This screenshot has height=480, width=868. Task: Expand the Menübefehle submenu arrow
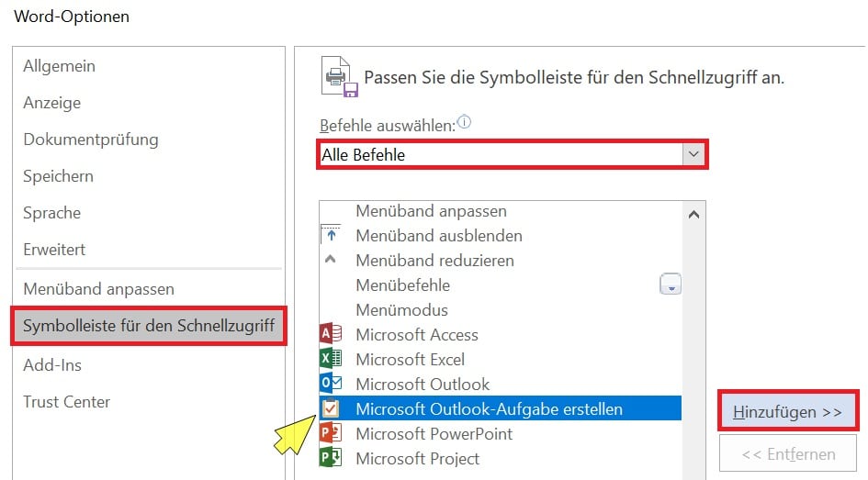tap(671, 285)
